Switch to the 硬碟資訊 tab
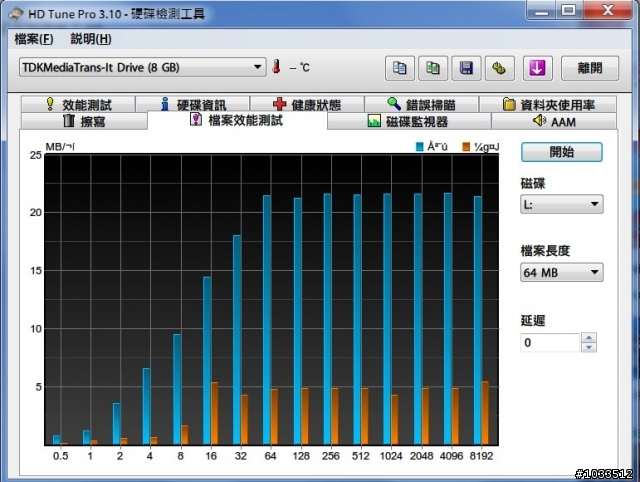640x482 pixels. click(193, 104)
